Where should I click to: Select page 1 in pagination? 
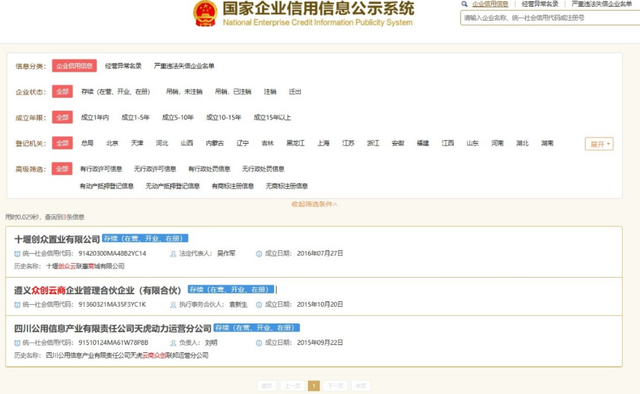point(314,386)
